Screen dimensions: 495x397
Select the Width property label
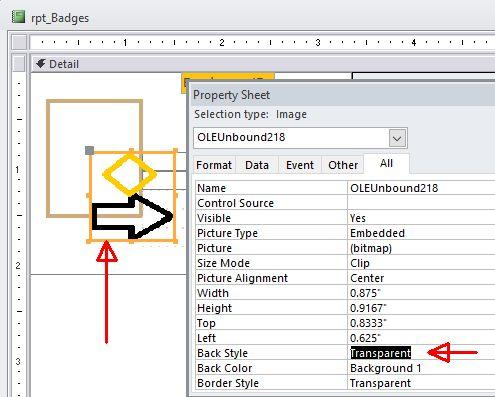213,293
